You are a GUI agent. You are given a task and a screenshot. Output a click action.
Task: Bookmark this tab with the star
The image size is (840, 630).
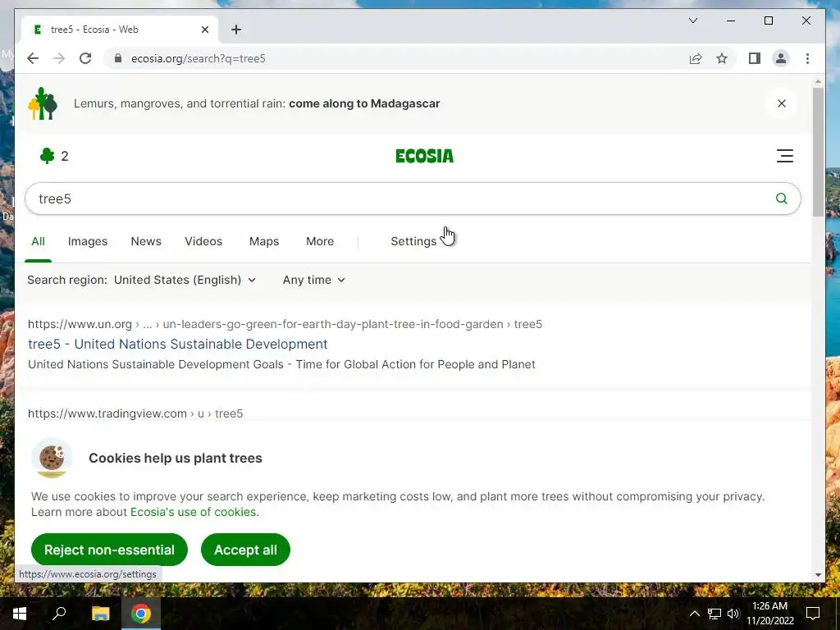tap(722, 58)
